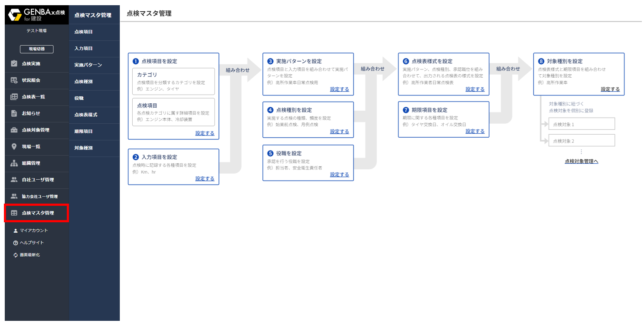This screenshot has width=644, height=323.
Task: Click the 点検対象管理 toolbox icon
Action: (14, 130)
